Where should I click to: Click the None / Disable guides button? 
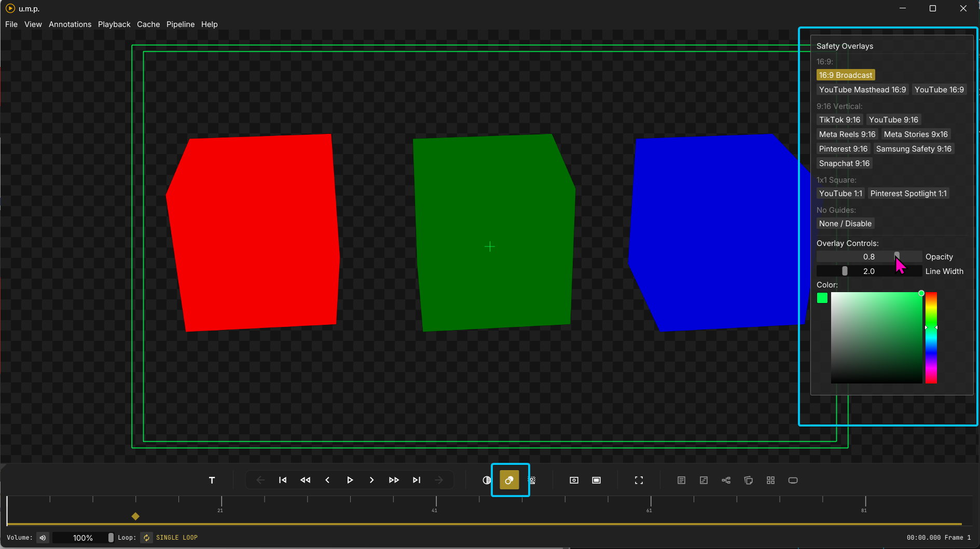(845, 224)
